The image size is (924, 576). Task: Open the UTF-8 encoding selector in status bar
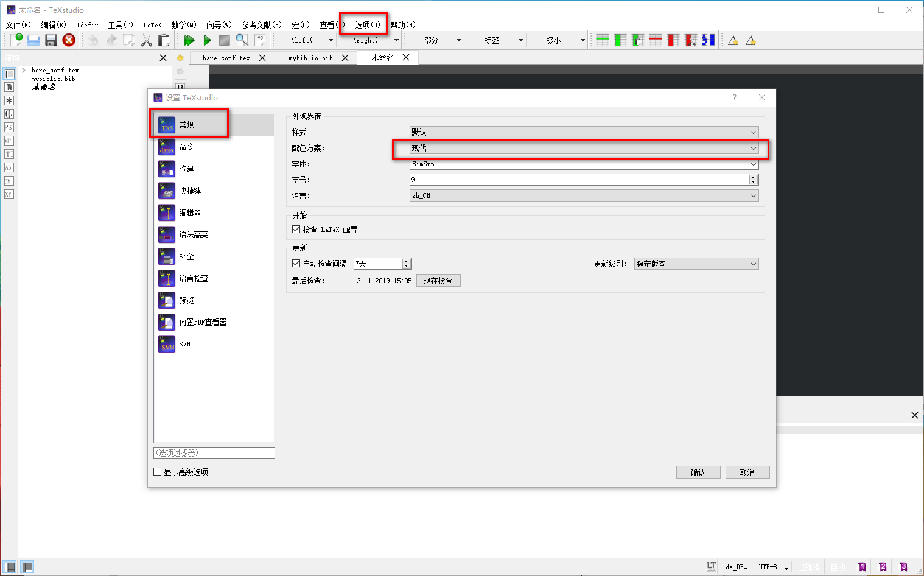point(774,567)
